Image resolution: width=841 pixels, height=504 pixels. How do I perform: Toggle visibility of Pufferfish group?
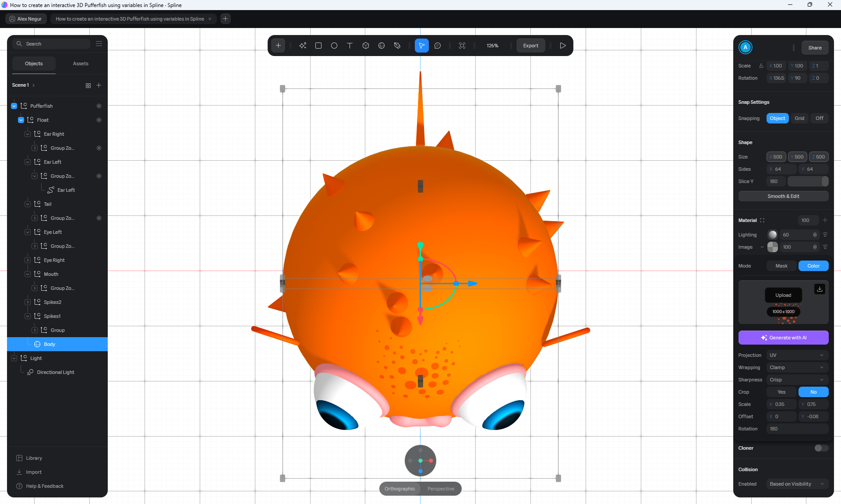(x=99, y=106)
